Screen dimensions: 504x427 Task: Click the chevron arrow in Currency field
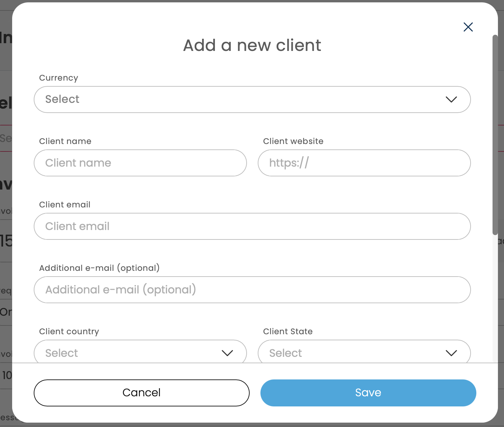451,99
